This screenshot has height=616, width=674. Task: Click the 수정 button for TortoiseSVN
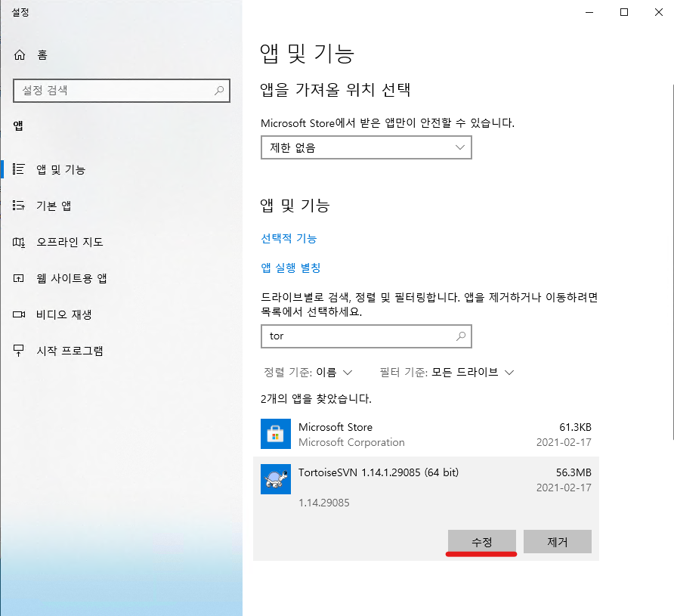pyautogui.click(x=482, y=542)
